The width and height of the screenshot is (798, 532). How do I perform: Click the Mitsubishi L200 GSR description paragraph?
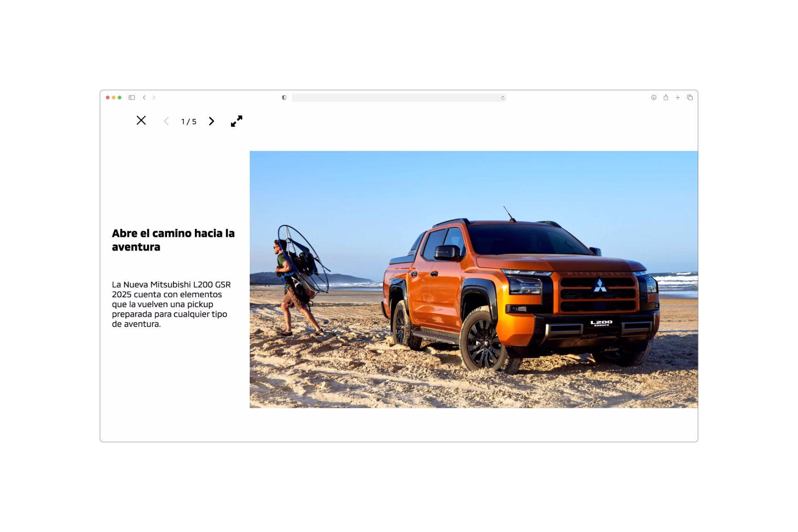coord(171,304)
